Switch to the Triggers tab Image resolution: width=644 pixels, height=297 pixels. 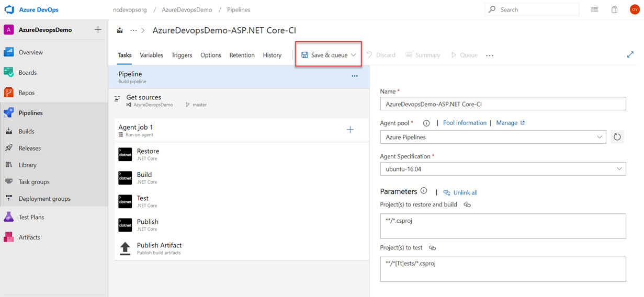click(x=182, y=55)
